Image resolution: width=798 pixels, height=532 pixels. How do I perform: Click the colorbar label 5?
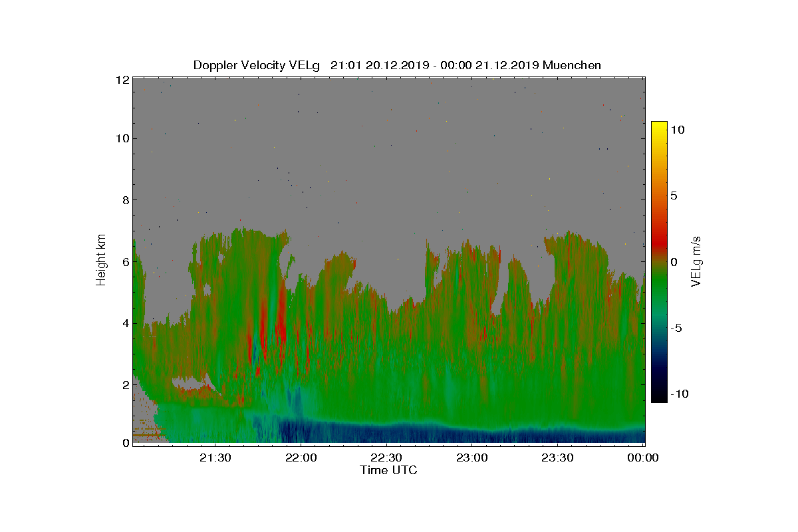[673, 196]
